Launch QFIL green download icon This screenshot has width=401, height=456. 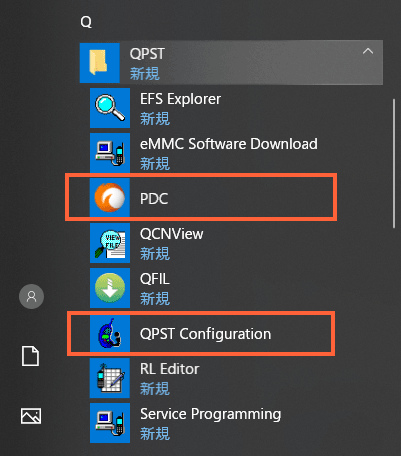point(110,288)
